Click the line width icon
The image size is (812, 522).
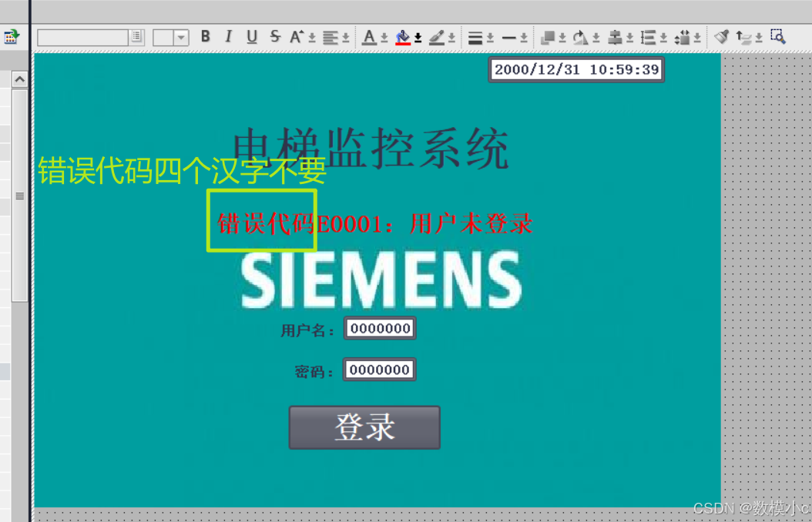point(475,38)
